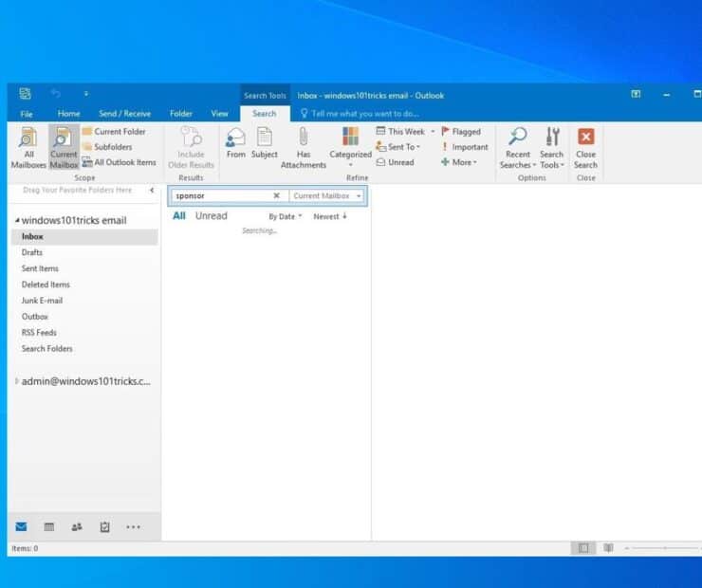Toggle the Flagged filter

coord(461,132)
